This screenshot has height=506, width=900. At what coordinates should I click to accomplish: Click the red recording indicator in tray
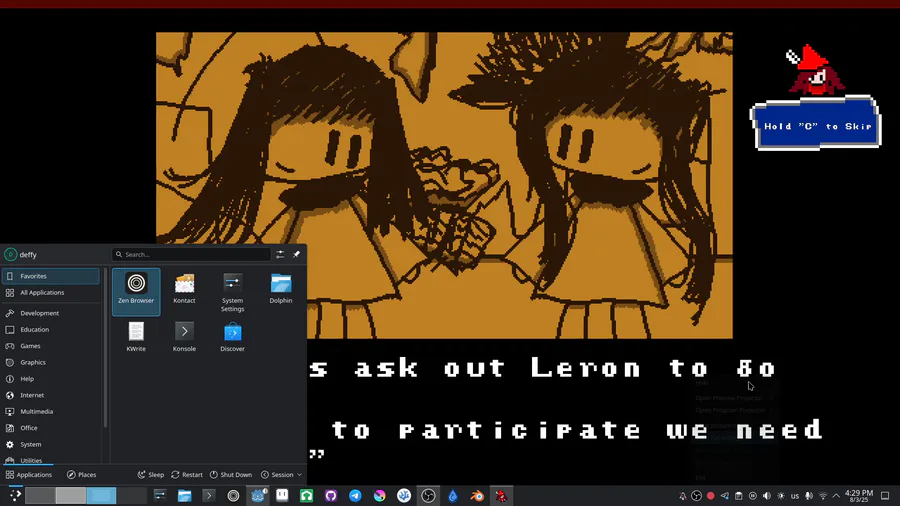tap(711, 496)
